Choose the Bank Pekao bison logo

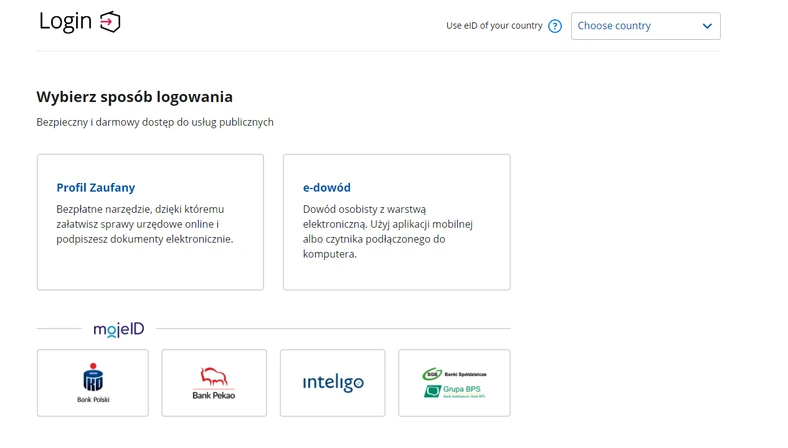(x=213, y=377)
